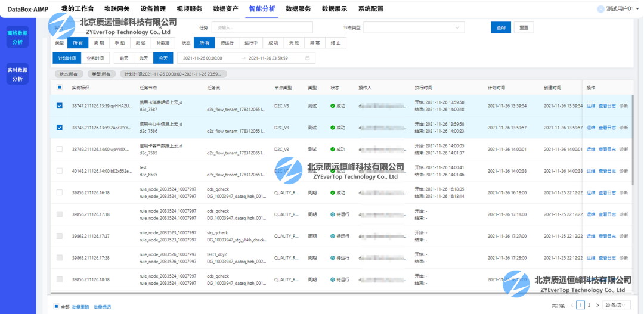Click the 查询 search button

pyautogui.click(x=501, y=27)
